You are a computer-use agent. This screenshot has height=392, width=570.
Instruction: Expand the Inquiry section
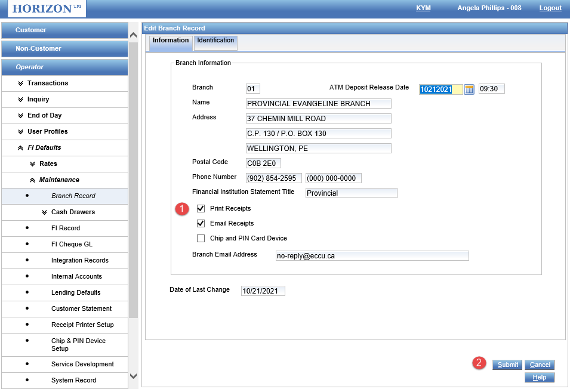tap(38, 100)
